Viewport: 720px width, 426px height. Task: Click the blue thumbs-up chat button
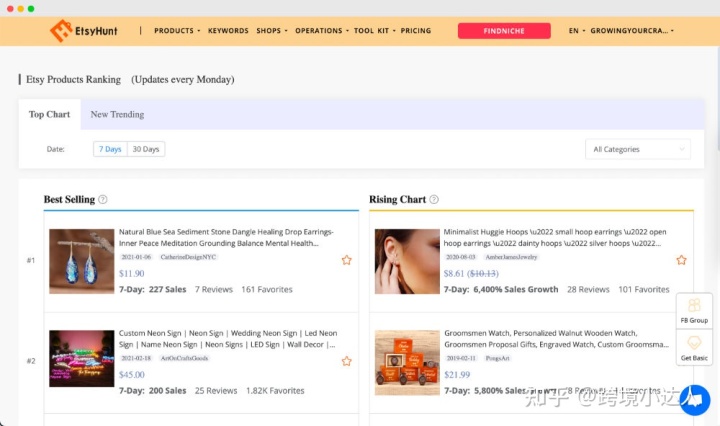tap(695, 400)
